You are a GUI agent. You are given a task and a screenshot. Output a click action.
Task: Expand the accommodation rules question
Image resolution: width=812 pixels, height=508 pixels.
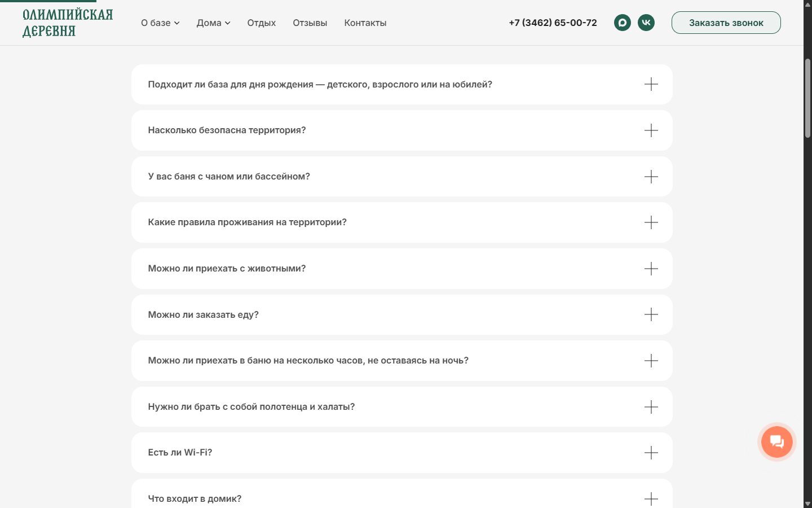[401, 222]
